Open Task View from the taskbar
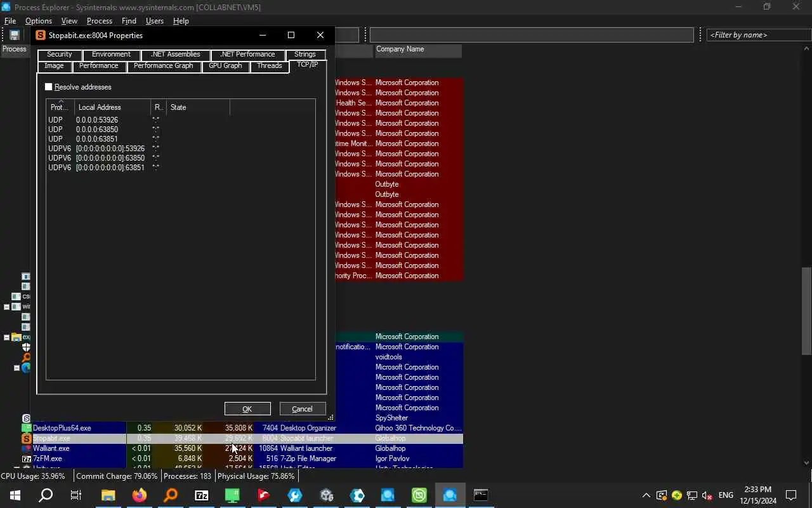 tap(76, 495)
